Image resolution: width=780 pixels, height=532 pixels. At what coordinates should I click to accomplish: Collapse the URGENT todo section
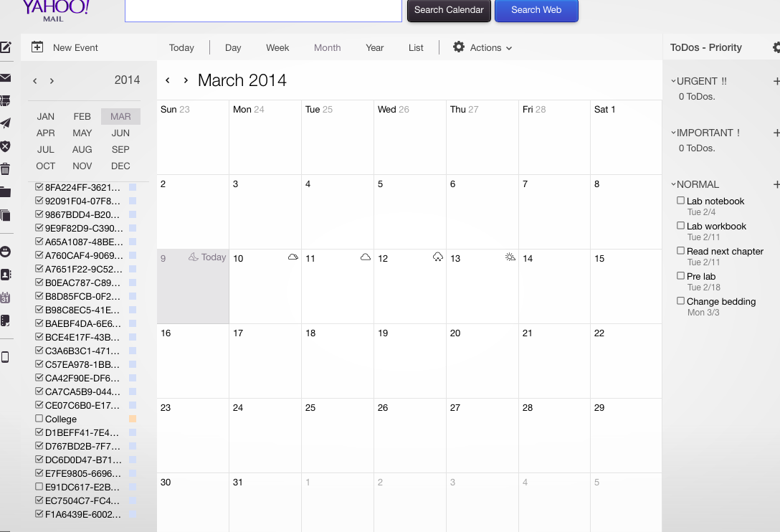click(x=673, y=81)
